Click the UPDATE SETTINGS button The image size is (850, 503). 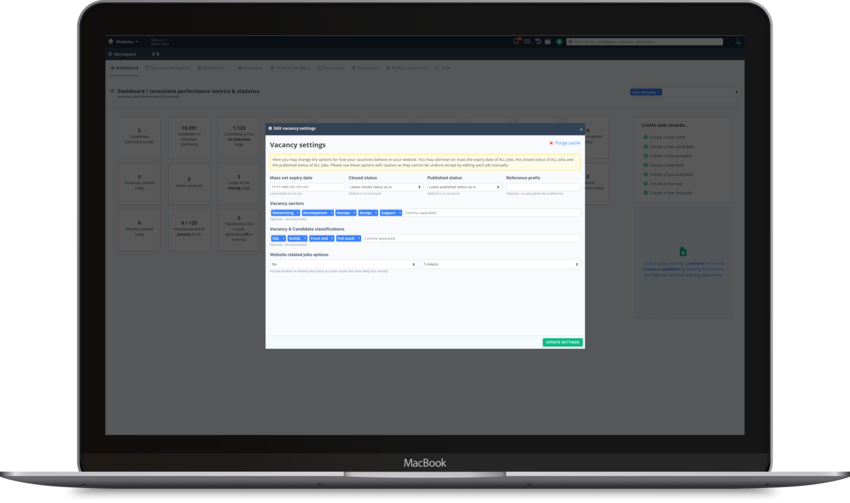[x=563, y=343]
